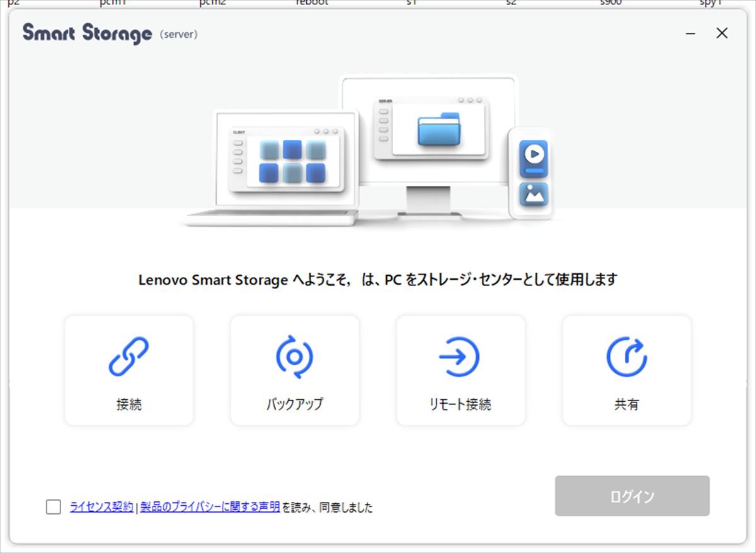Click the Smart Storage logo text

click(x=87, y=33)
